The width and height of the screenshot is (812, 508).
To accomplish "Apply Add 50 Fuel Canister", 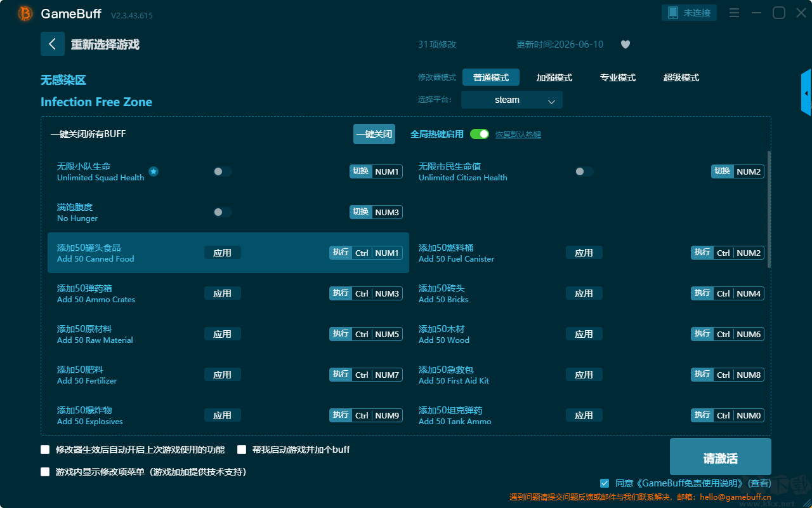I will [584, 253].
